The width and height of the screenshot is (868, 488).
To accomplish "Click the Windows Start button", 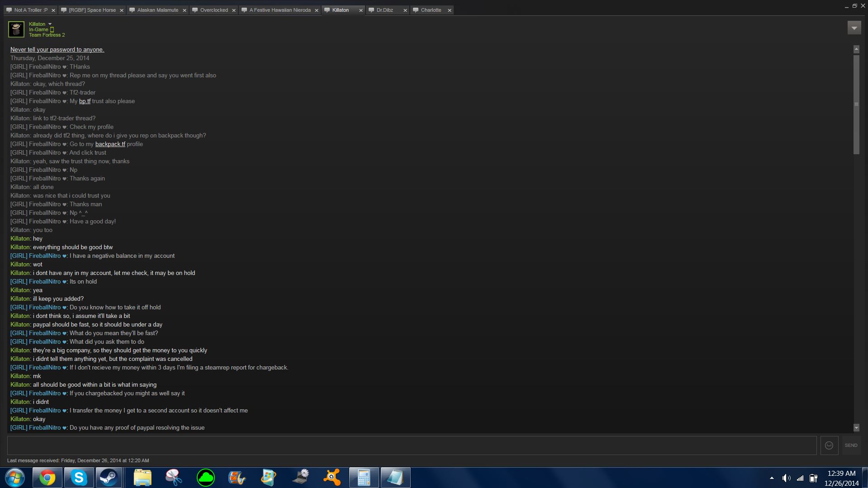I will pyautogui.click(x=15, y=478).
